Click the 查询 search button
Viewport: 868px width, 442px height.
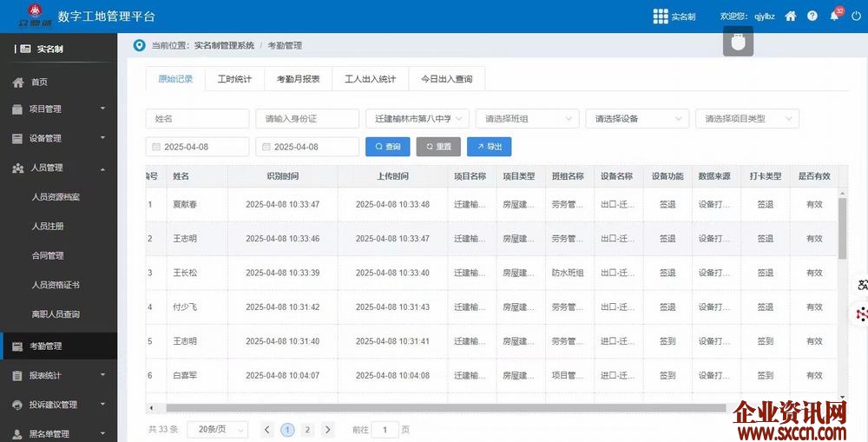(x=387, y=147)
